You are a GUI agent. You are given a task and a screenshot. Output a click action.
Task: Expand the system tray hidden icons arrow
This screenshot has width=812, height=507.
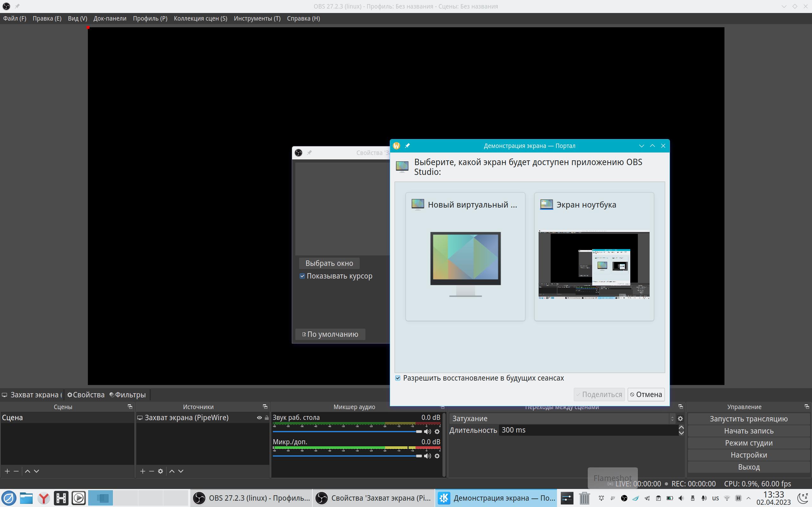click(x=748, y=498)
